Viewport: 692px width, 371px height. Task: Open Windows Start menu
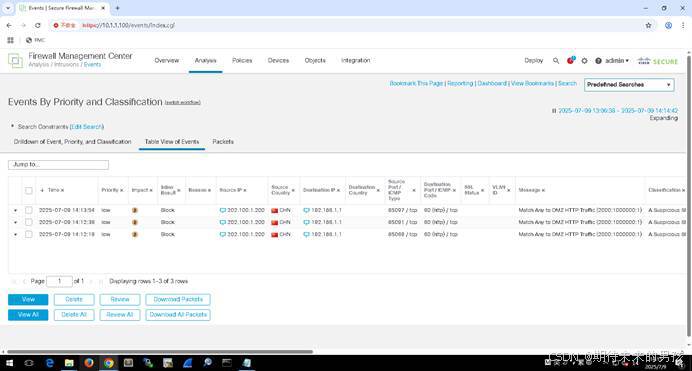[9, 363]
